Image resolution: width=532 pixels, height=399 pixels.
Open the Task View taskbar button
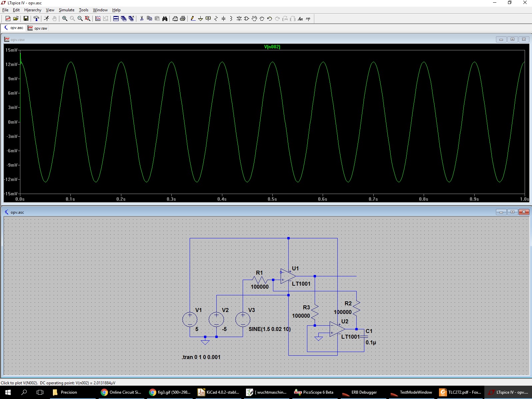(x=40, y=392)
